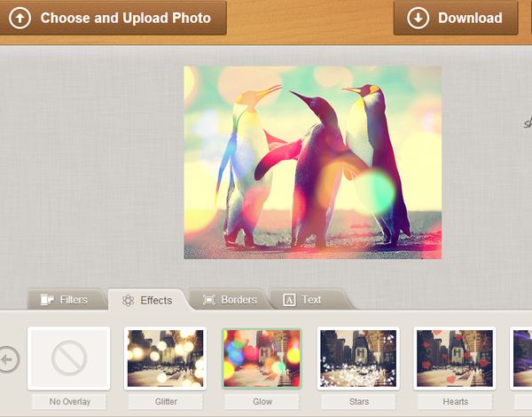Select the Effects tab
The height and width of the screenshot is (417, 532).
[x=148, y=300]
